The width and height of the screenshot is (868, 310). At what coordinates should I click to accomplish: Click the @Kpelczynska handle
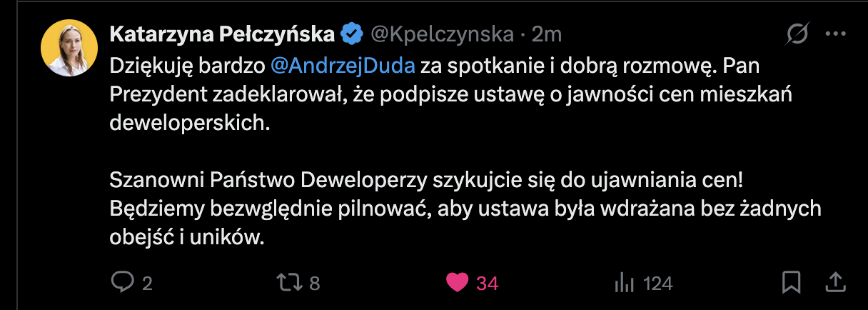click(x=440, y=34)
